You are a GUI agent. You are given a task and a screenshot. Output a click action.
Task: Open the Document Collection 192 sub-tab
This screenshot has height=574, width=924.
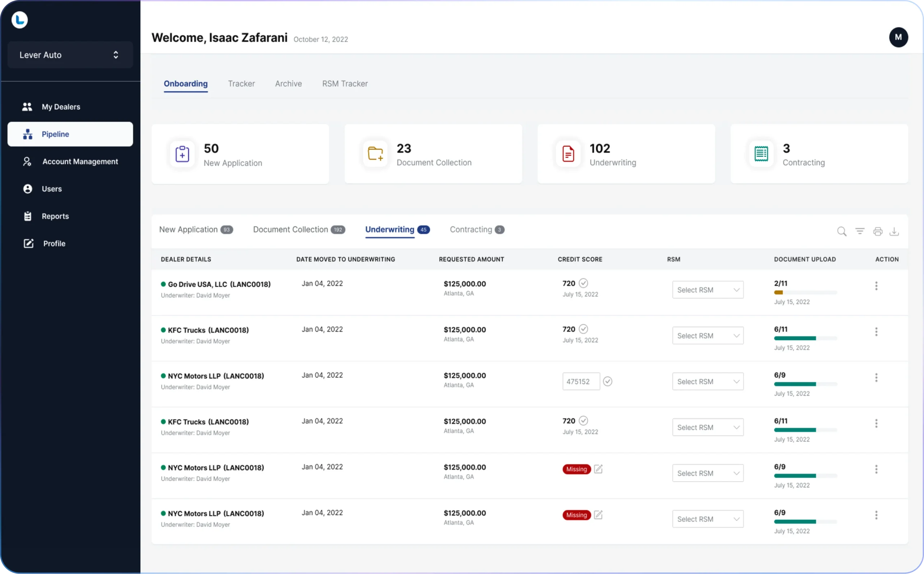pyautogui.click(x=298, y=230)
